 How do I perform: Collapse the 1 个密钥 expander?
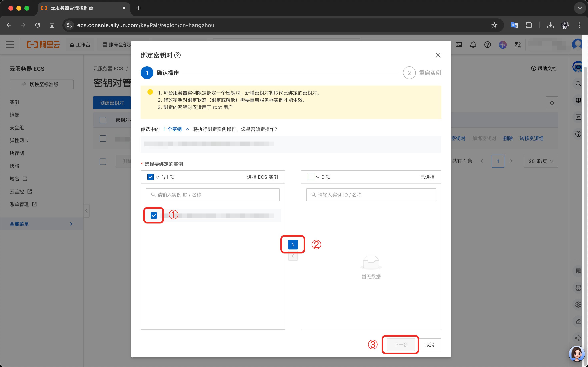187,129
